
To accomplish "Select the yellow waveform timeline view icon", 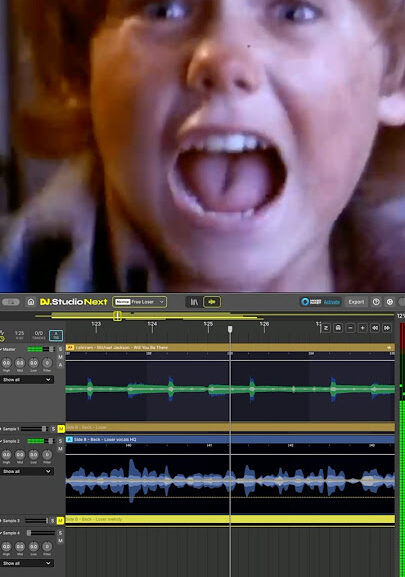I will point(212,302).
